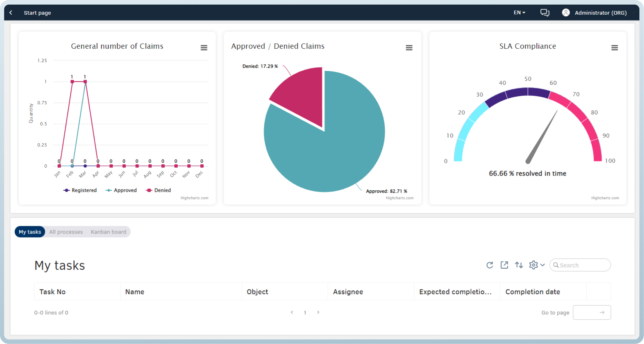Click the SLA gauge needle

pos(542,137)
